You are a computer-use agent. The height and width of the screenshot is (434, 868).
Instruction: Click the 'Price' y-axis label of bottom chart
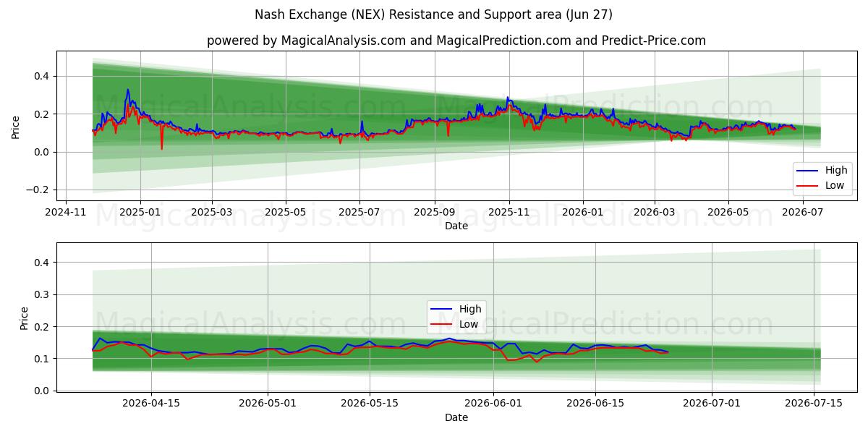pyautogui.click(x=25, y=318)
